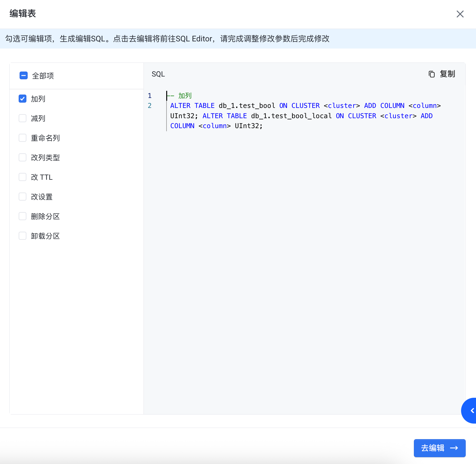The height and width of the screenshot is (464, 476).
Task: Click the arrow icon inside 去编辑 button
Action: coord(454,448)
